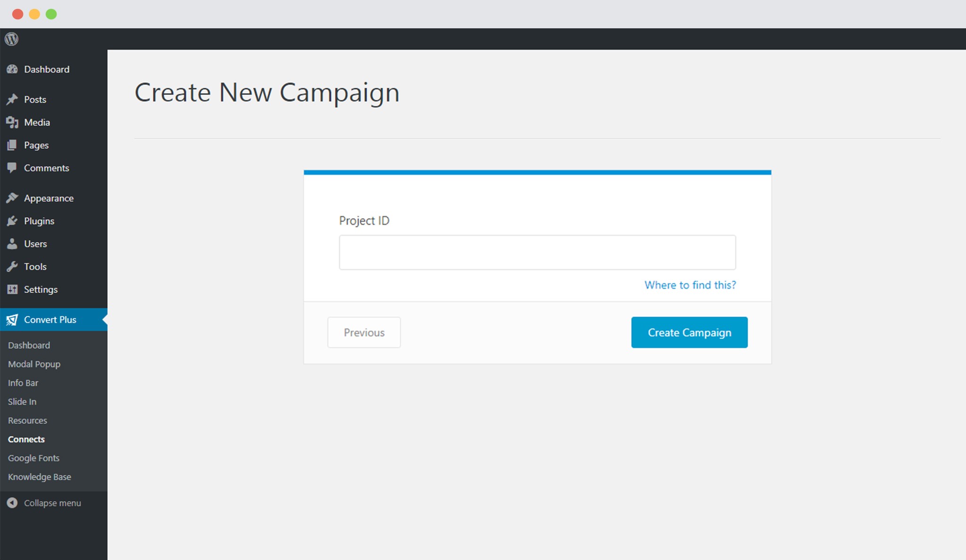The height and width of the screenshot is (560, 966).
Task: Select the Plugins plug icon
Action: (x=12, y=221)
